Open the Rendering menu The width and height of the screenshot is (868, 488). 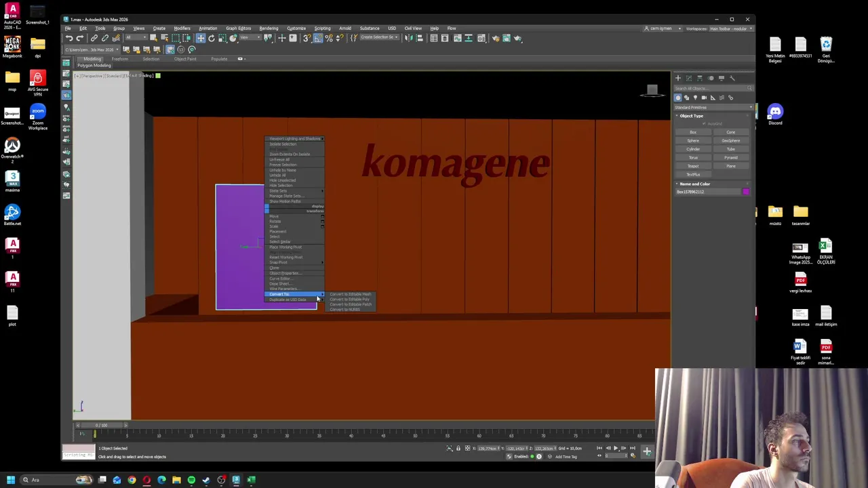(x=269, y=28)
